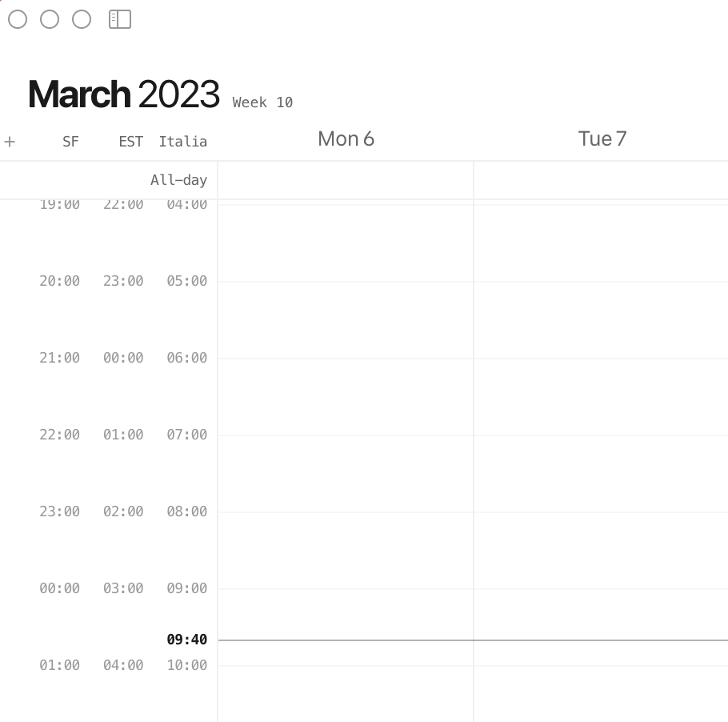
Task: Click the March 2023 heading
Action: [x=124, y=94]
